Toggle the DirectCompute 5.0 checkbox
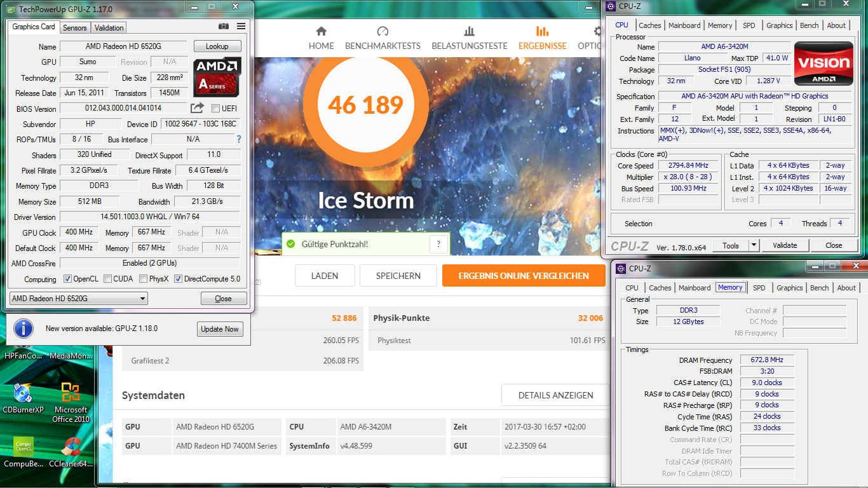Image resolution: width=868 pixels, height=488 pixels. (x=179, y=279)
